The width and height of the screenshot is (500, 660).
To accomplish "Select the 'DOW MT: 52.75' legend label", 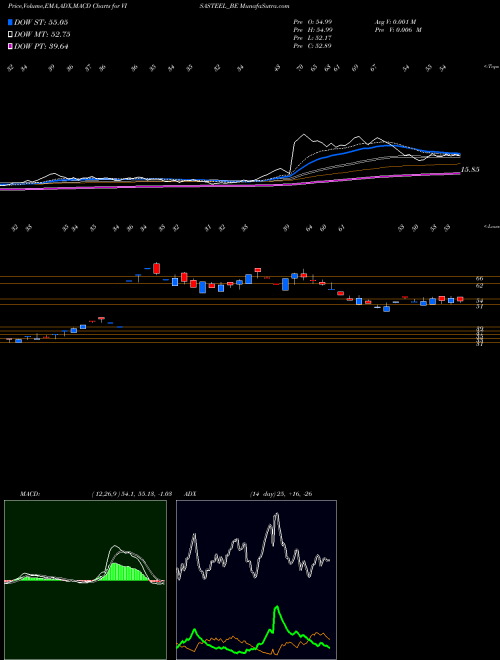I will point(42,35).
